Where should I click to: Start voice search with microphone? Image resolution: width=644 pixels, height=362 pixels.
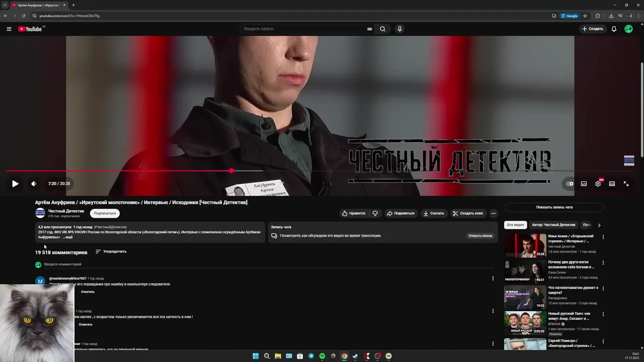coord(399,29)
